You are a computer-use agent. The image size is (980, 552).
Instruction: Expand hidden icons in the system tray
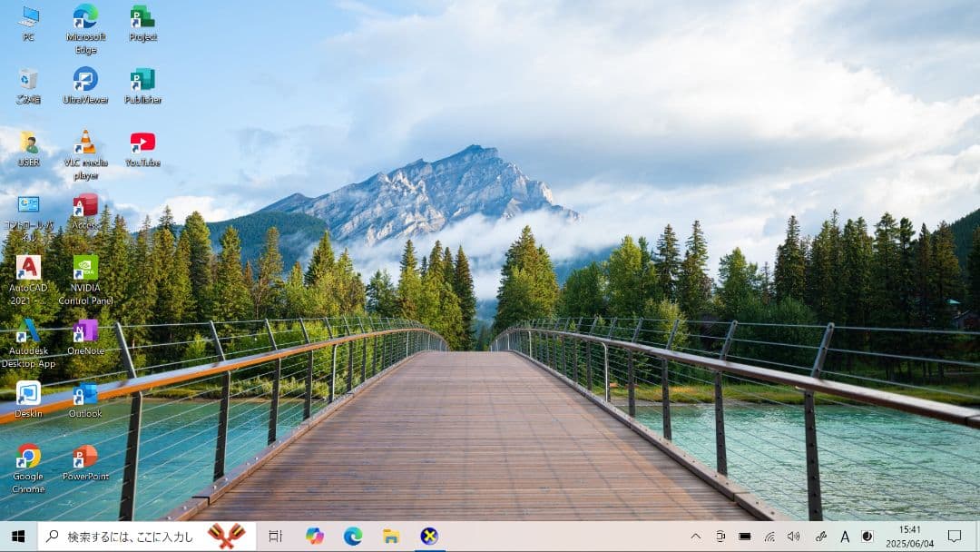point(694,537)
